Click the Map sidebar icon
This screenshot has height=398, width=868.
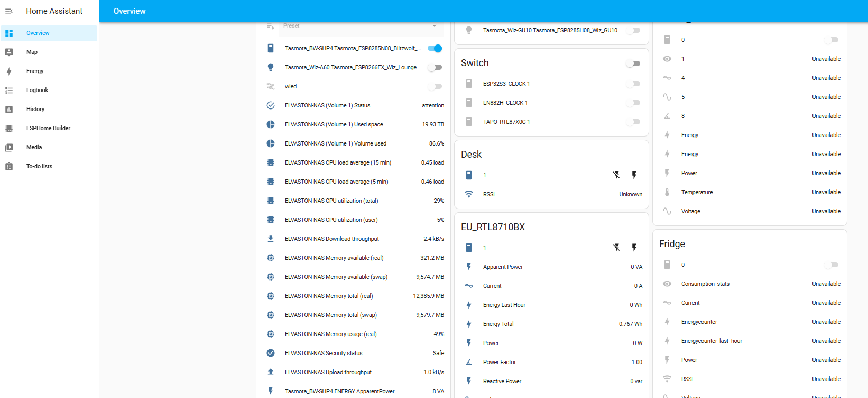tap(9, 52)
